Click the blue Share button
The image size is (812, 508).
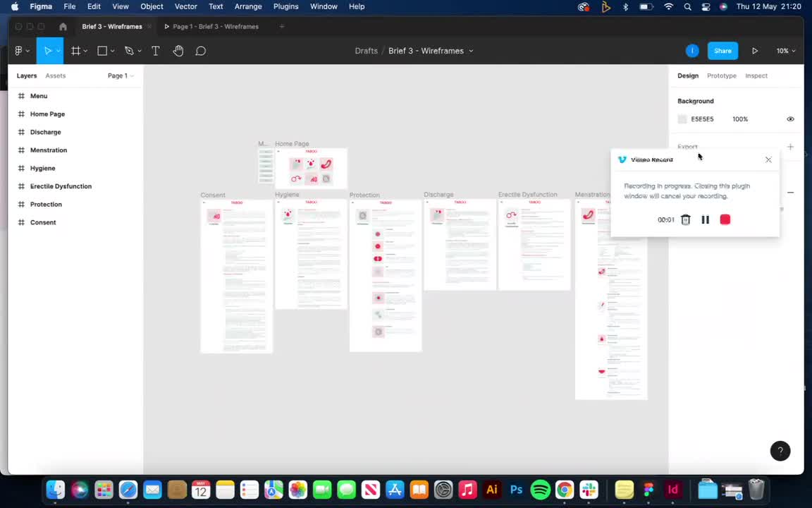click(722, 51)
